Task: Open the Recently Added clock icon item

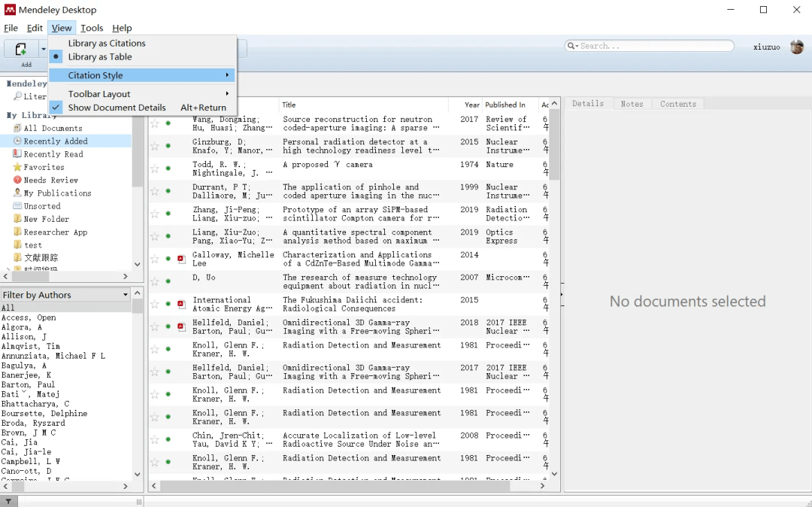Action: tap(17, 141)
